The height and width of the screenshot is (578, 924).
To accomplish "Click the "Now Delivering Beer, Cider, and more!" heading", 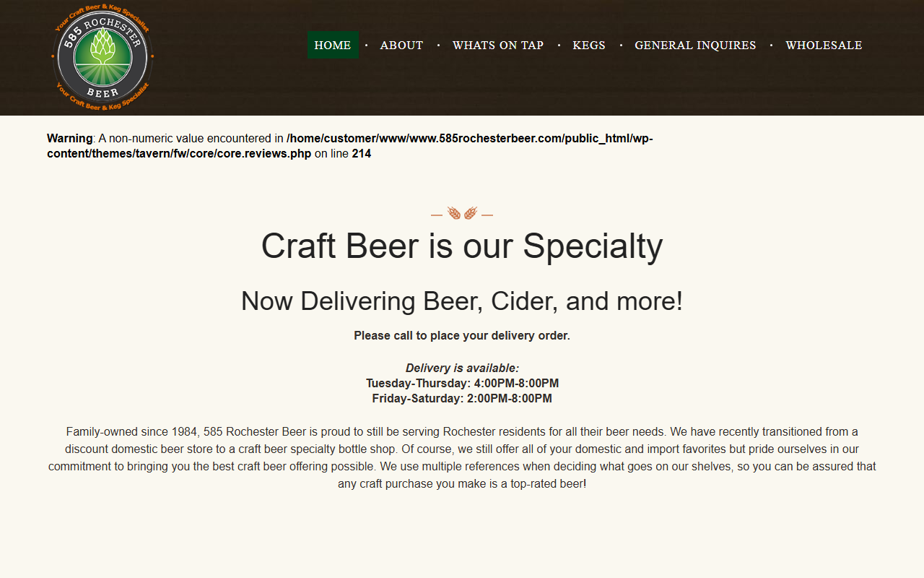I will tap(462, 301).
